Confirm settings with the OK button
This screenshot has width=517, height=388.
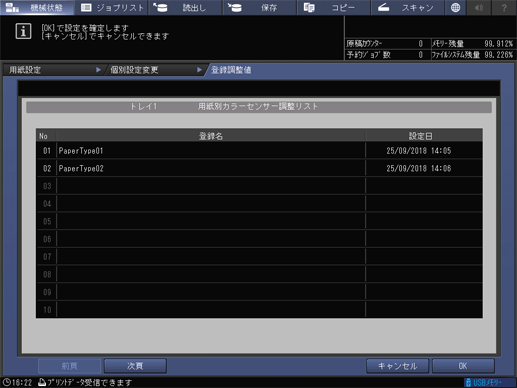(x=463, y=366)
